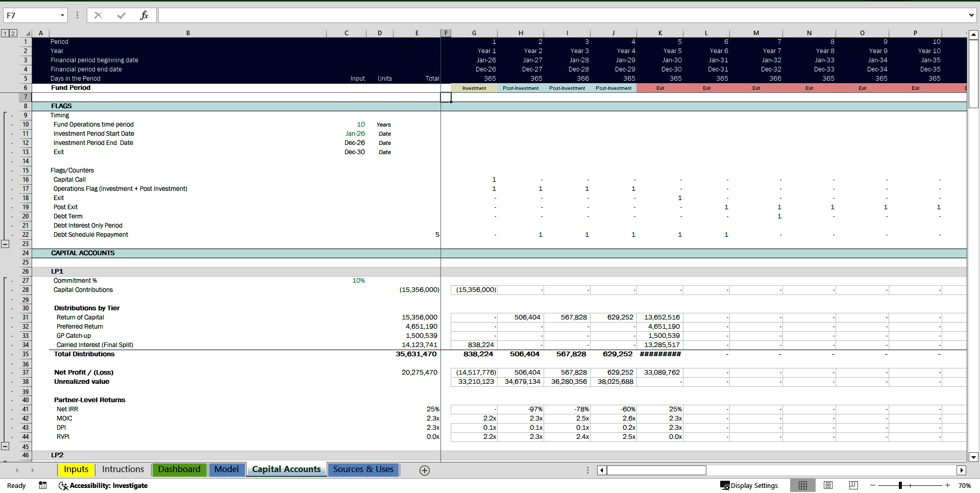The width and height of the screenshot is (980, 493).
Task: Select outline level 2 button
Action: (x=13, y=33)
